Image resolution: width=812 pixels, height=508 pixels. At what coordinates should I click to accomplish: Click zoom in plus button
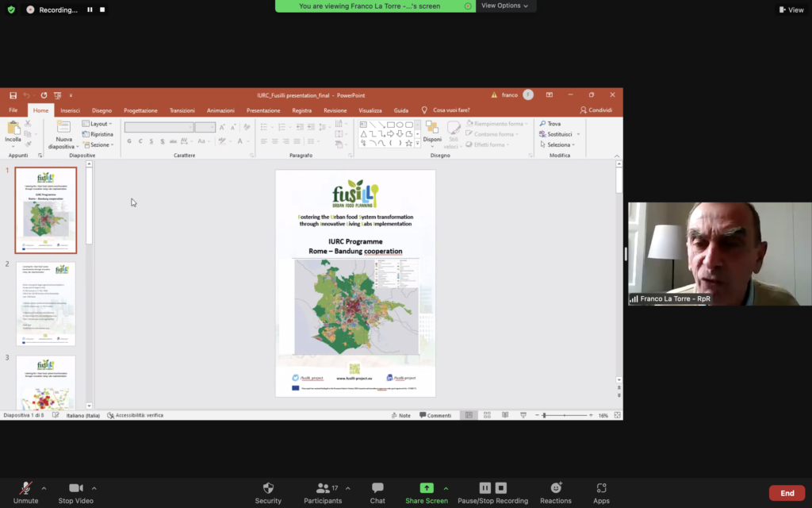click(x=591, y=415)
